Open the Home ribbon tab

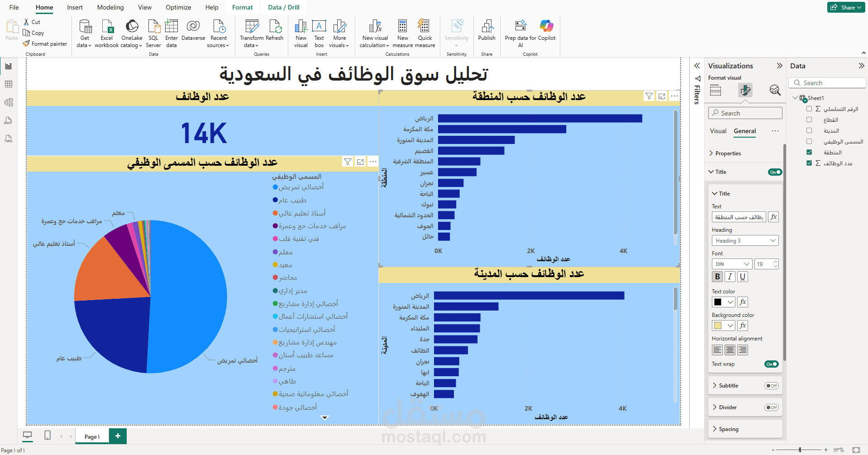click(44, 7)
